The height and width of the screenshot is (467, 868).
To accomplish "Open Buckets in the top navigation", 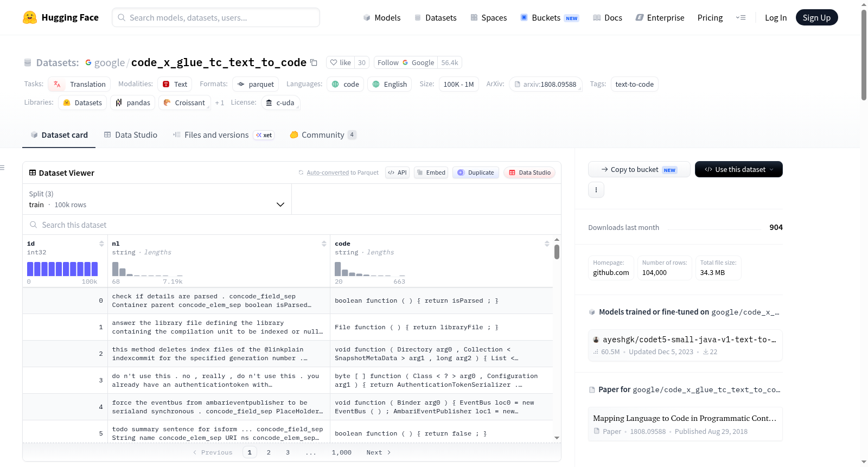I will click(550, 17).
